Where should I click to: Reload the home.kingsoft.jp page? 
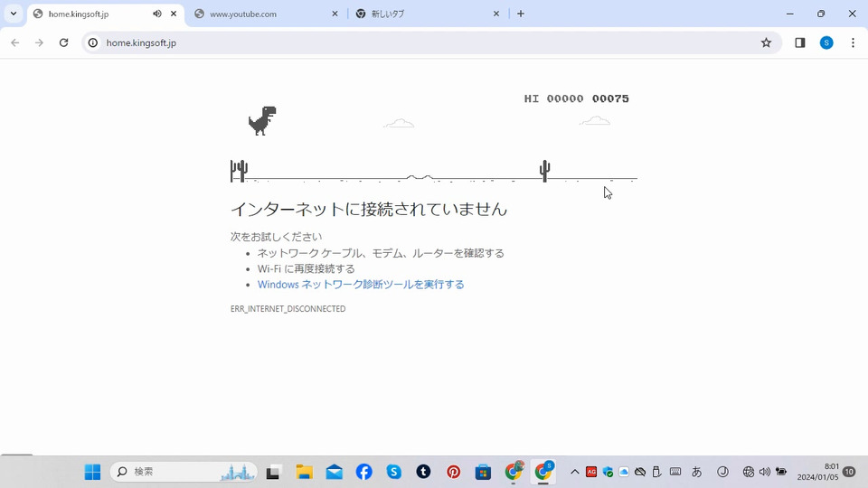[63, 42]
